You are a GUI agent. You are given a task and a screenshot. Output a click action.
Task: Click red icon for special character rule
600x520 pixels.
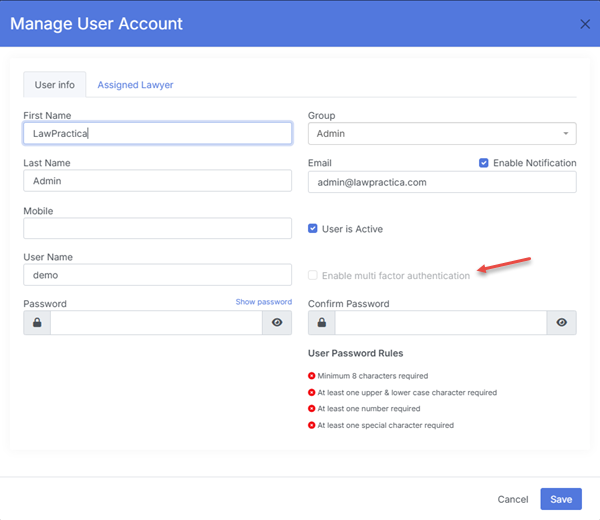click(x=312, y=425)
